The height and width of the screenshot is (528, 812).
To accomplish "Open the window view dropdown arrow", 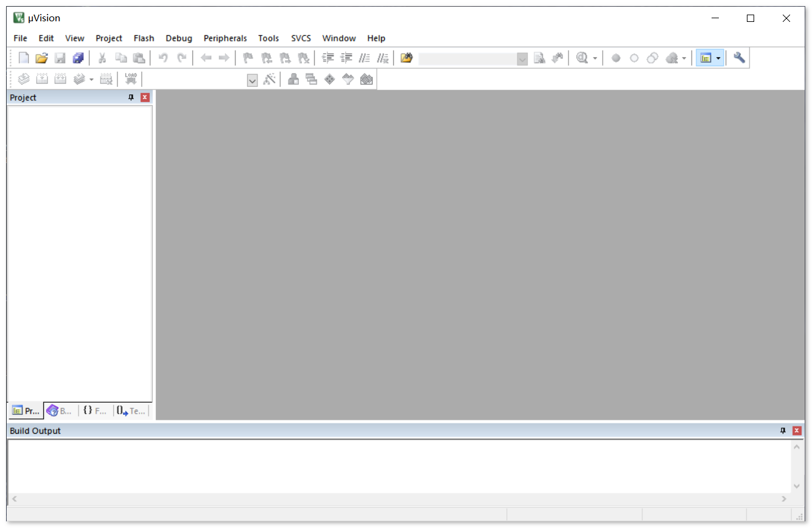I will [719, 58].
